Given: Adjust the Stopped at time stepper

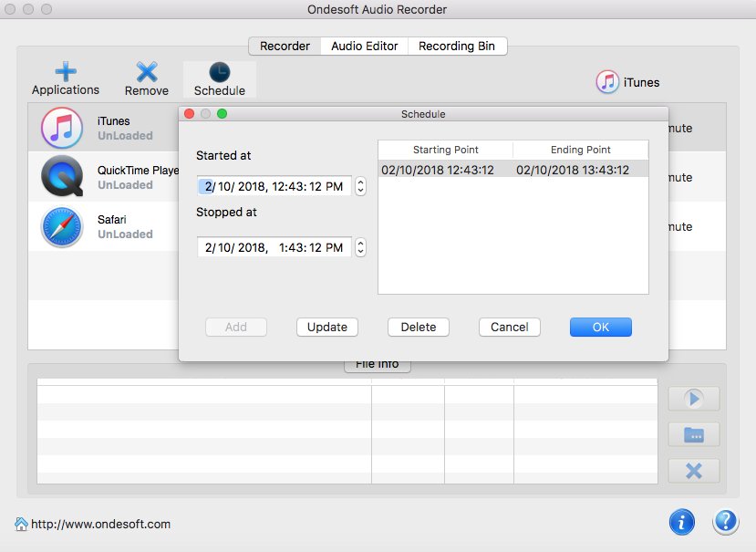Looking at the screenshot, I should [x=360, y=247].
